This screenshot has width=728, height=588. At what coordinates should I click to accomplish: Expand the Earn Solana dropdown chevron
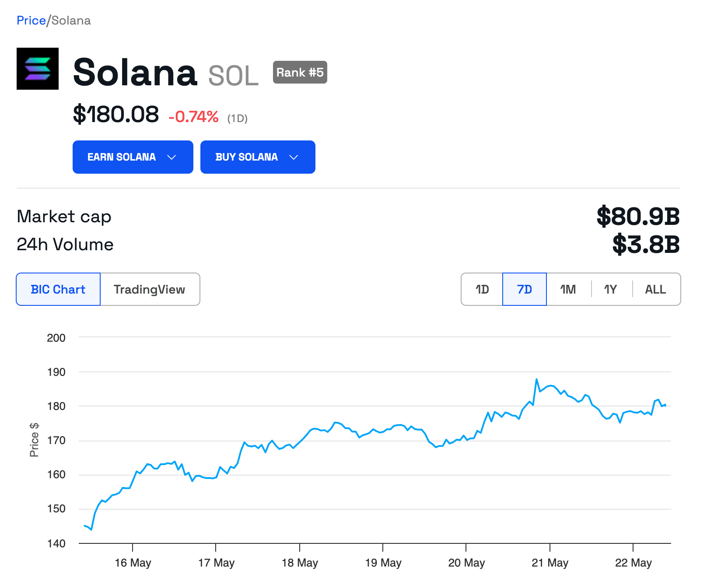point(171,157)
